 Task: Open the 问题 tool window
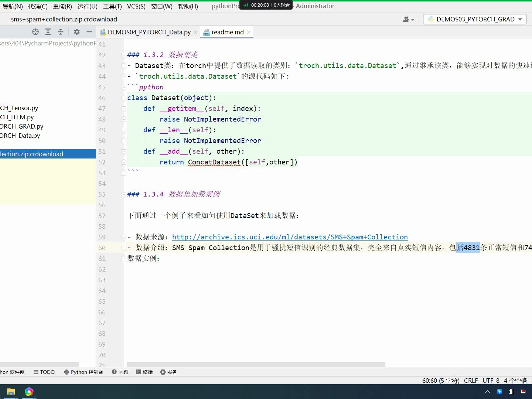point(120,372)
